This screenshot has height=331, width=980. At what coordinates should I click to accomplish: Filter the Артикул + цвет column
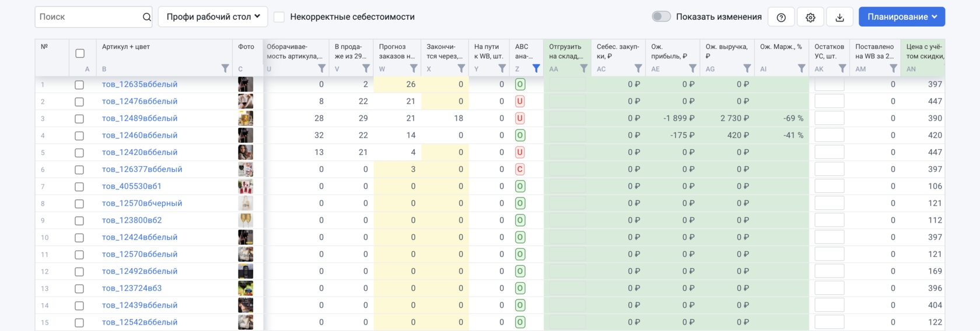[x=225, y=69]
